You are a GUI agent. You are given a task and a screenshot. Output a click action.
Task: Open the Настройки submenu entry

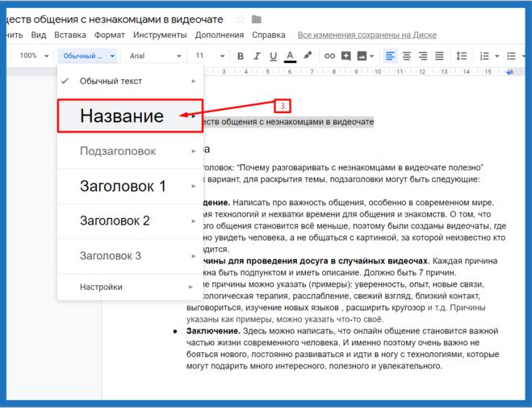pos(130,287)
